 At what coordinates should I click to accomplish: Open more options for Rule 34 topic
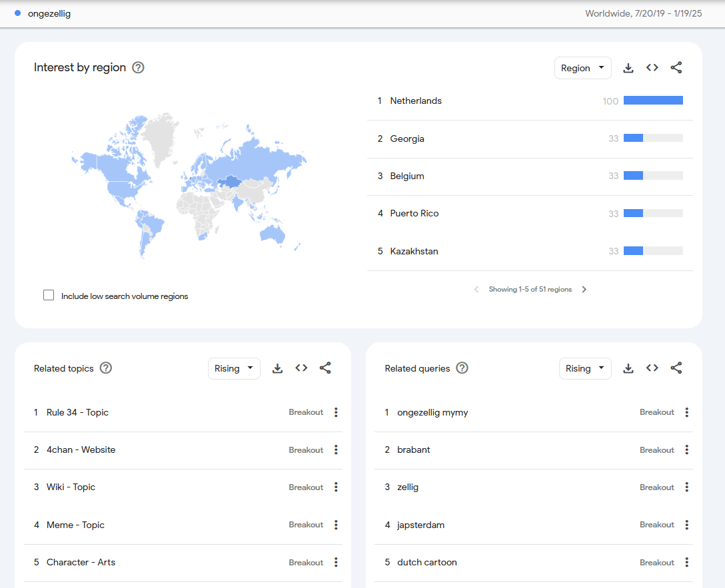[x=336, y=412]
